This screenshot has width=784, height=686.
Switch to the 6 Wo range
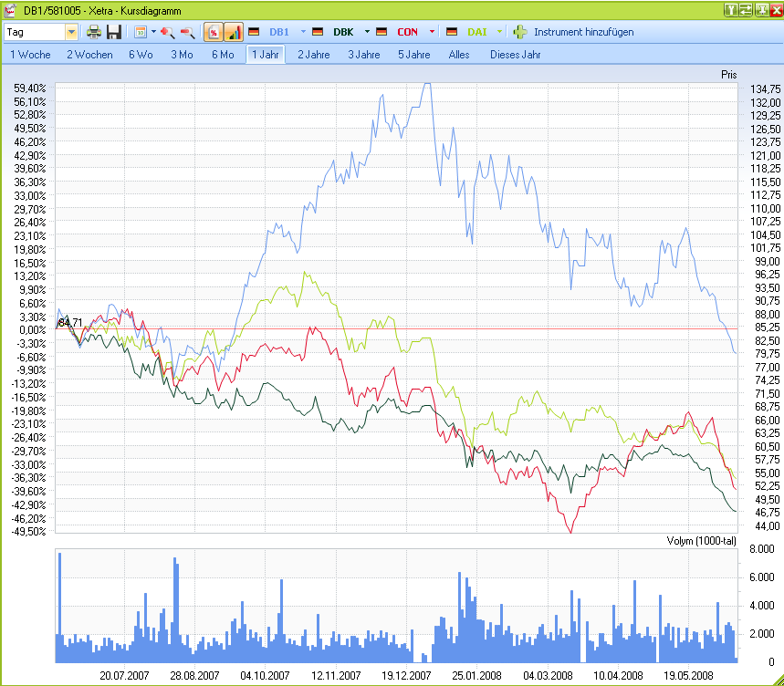141,55
